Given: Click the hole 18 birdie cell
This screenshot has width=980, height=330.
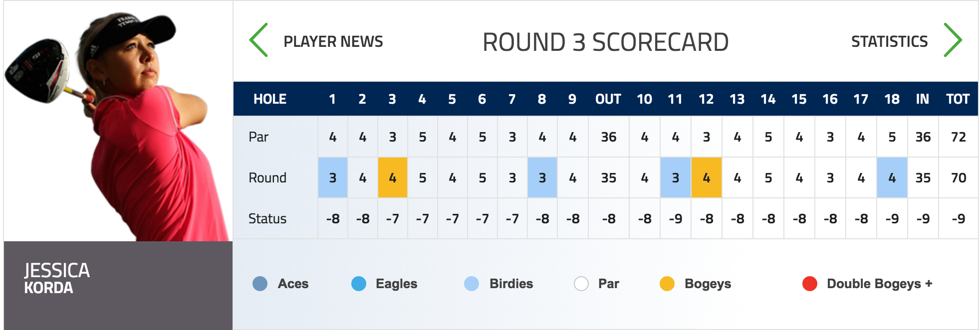Looking at the screenshot, I should pyautogui.click(x=892, y=177).
